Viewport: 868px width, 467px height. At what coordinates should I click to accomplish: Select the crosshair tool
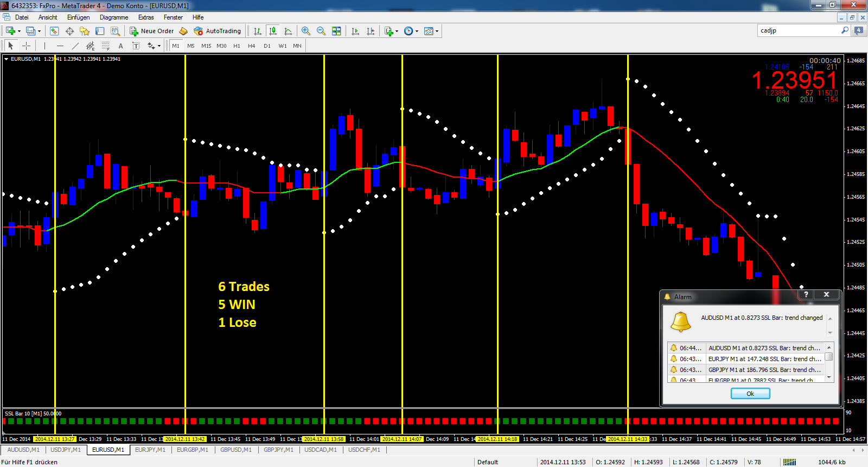[26, 46]
